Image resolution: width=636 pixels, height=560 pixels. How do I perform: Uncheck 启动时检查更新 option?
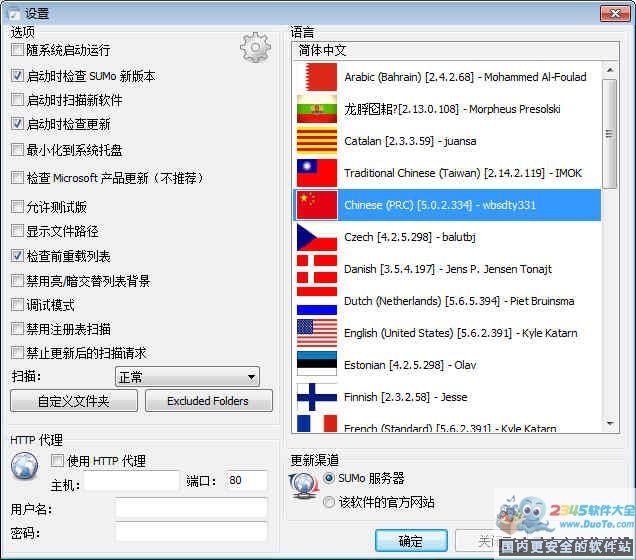tap(17, 124)
